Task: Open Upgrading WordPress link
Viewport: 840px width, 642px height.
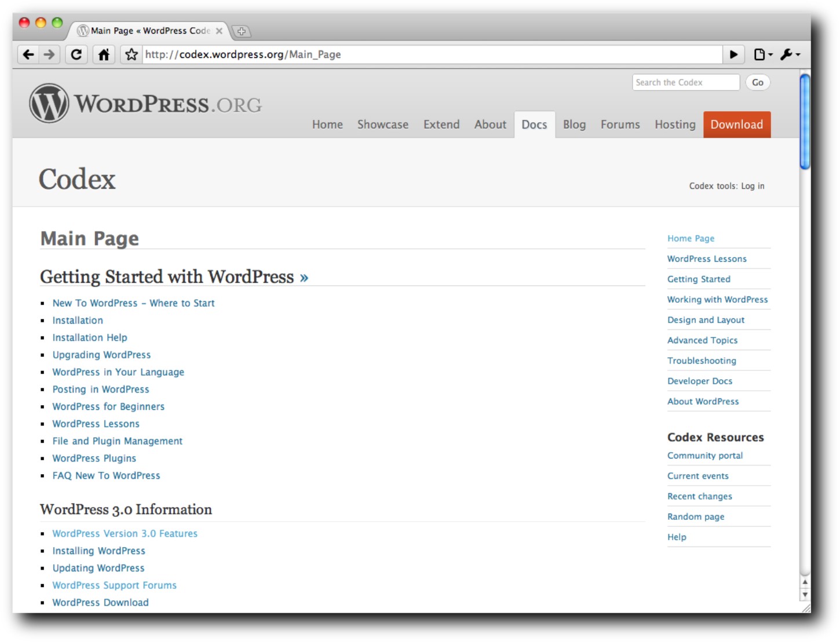Action: pos(101,355)
